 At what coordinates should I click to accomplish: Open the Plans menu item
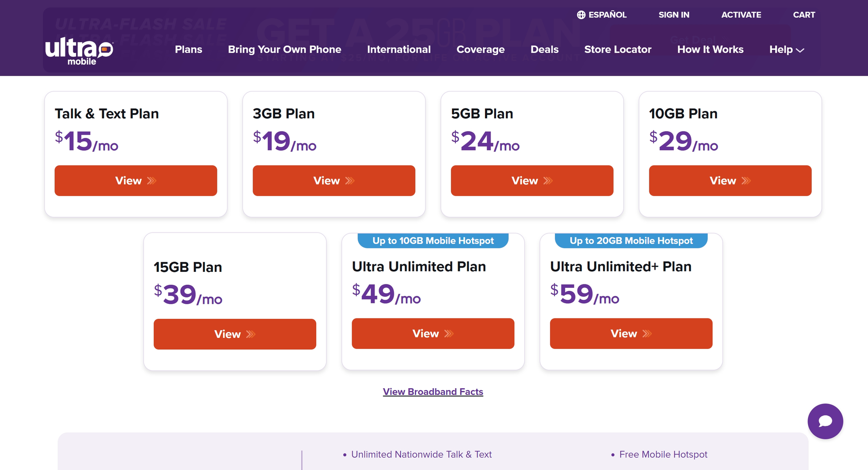point(189,50)
